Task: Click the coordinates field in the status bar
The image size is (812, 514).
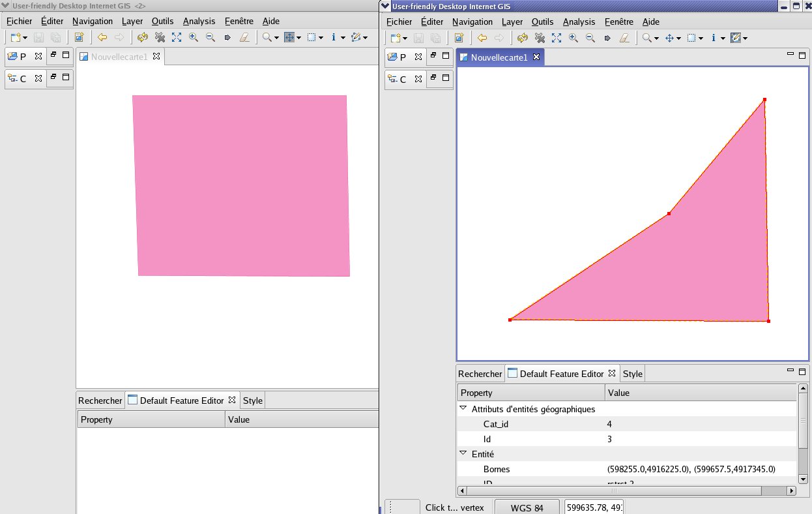Action: (x=594, y=507)
